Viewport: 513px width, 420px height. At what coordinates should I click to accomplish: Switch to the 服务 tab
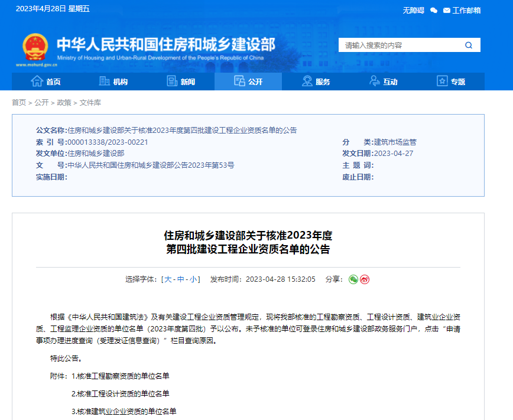tap(316, 82)
